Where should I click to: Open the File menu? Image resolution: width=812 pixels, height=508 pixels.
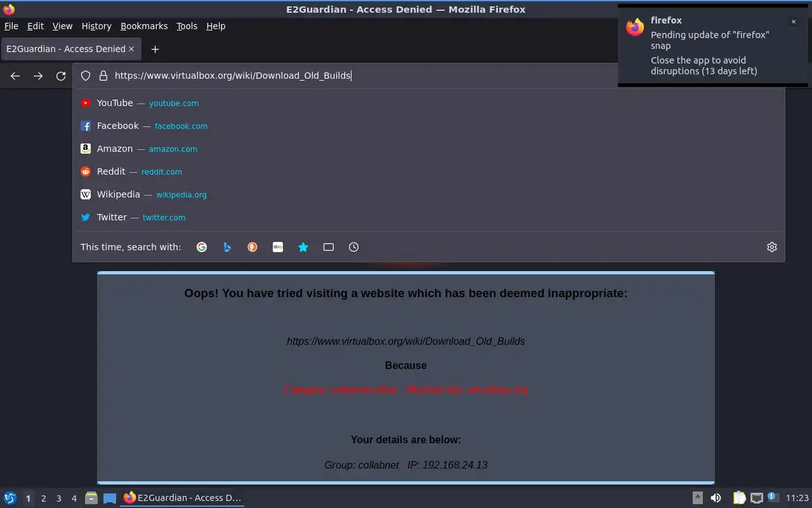11,26
